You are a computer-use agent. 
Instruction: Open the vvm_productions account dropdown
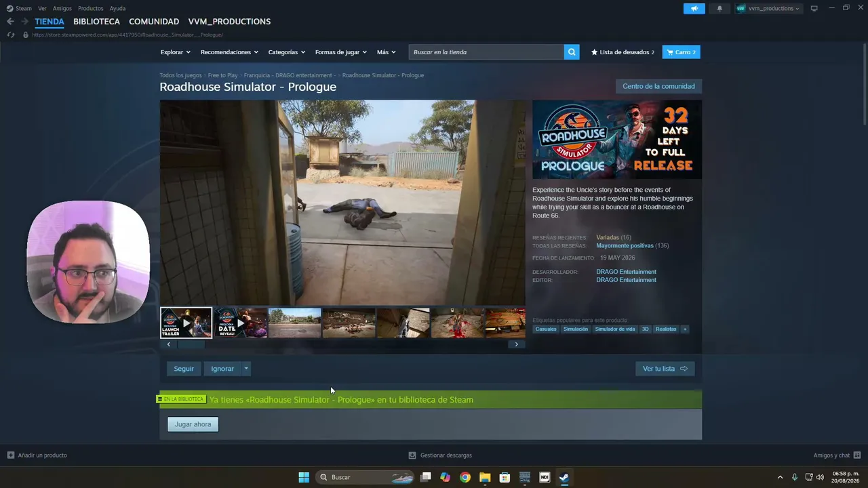768,8
